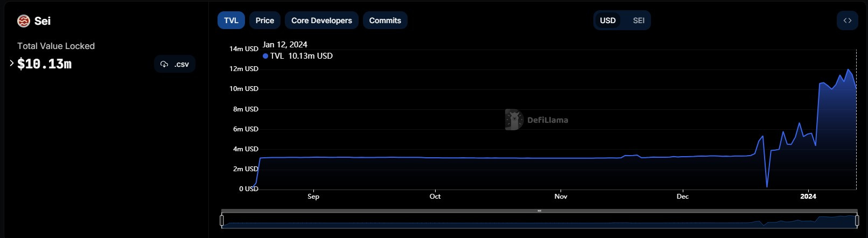Grab the left handle of range slider

pyautogui.click(x=222, y=220)
